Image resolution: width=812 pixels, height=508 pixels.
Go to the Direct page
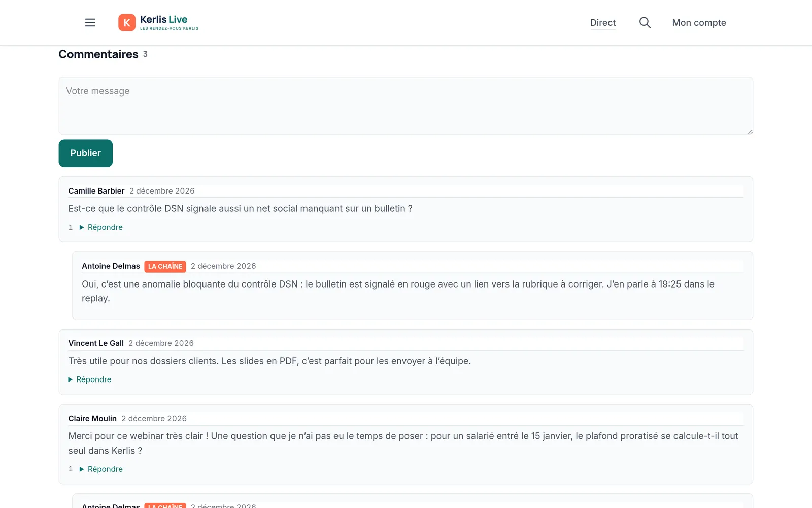click(x=603, y=23)
